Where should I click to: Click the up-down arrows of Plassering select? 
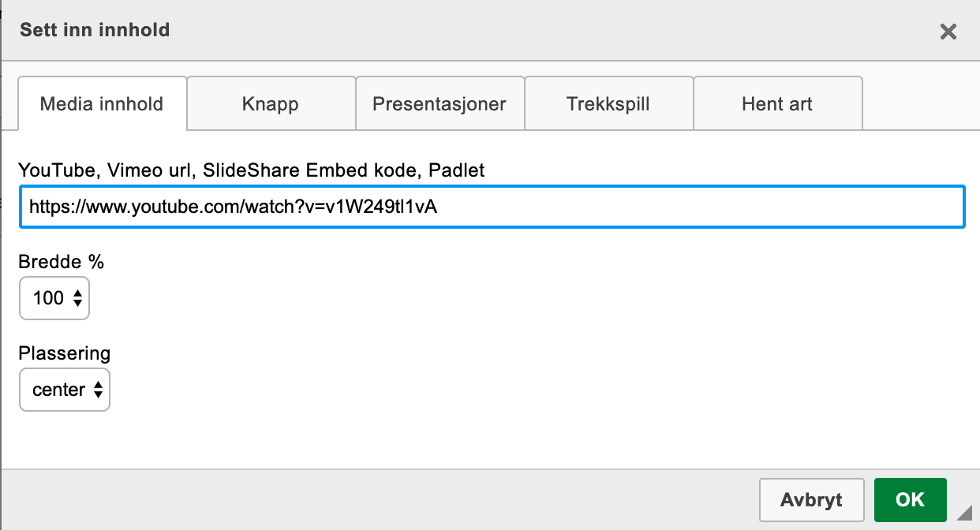[x=98, y=390]
